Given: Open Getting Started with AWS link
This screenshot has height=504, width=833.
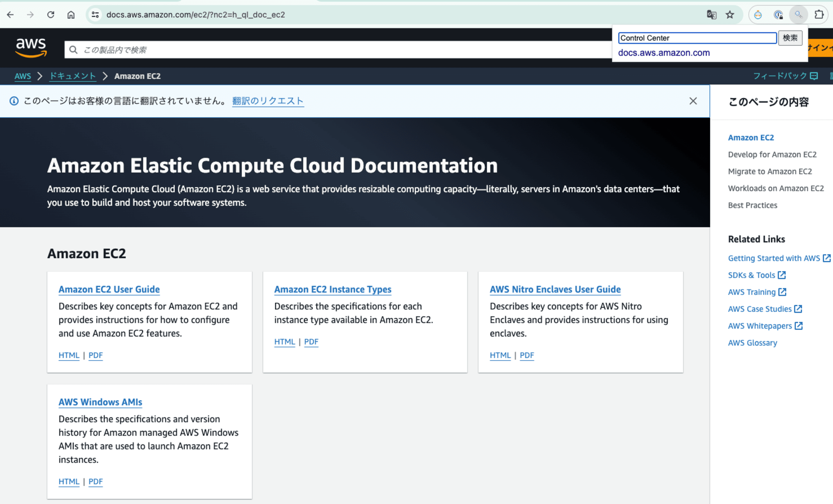Looking at the screenshot, I should [774, 258].
